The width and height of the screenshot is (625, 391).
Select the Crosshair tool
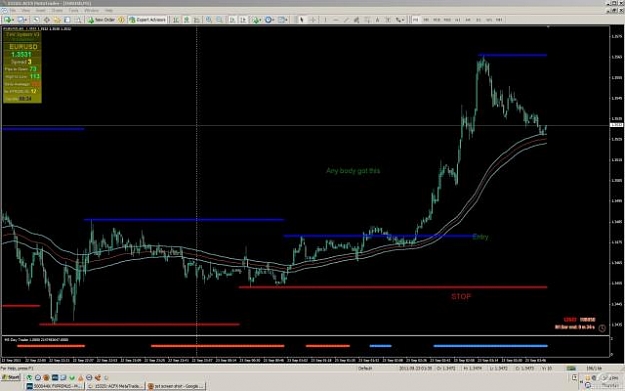click(312, 20)
